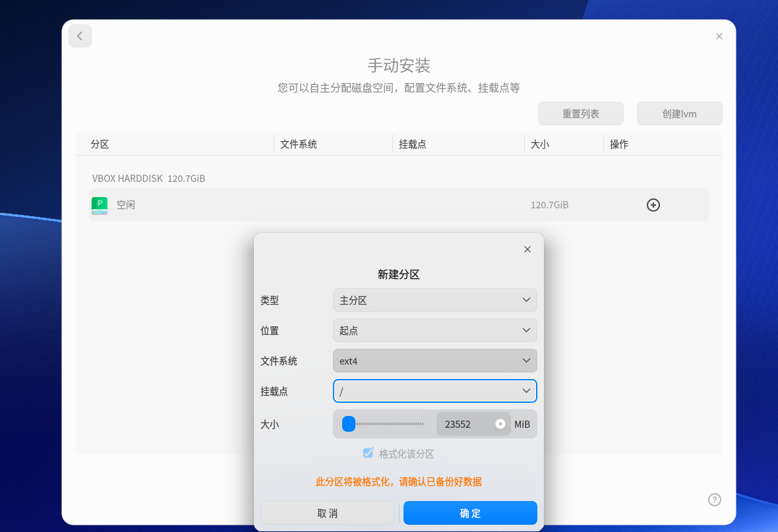The height and width of the screenshot is (532, 778).
Task: Click the 创建lvm button
Action: tap(679, 113)
